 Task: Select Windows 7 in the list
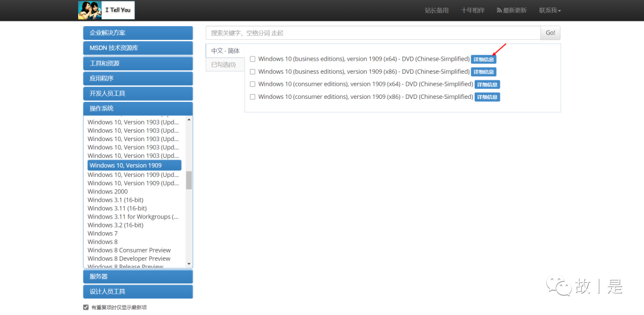click(x=103, y=233)
